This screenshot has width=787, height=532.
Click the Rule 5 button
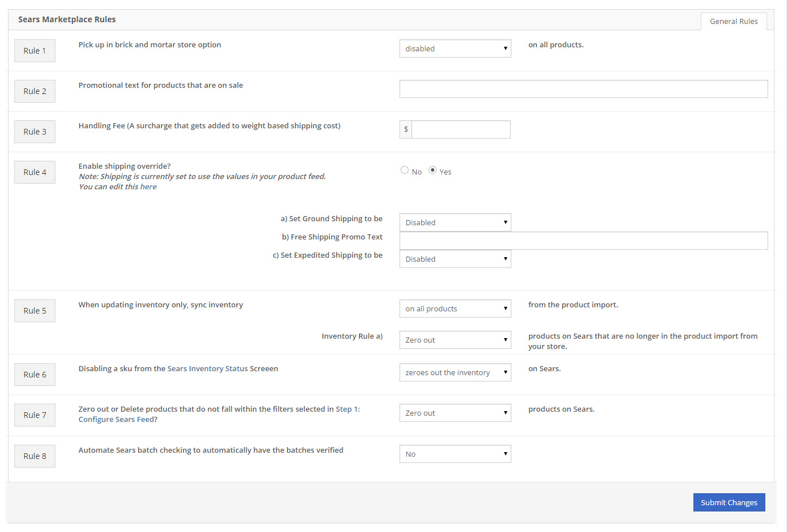pos(35,311)
